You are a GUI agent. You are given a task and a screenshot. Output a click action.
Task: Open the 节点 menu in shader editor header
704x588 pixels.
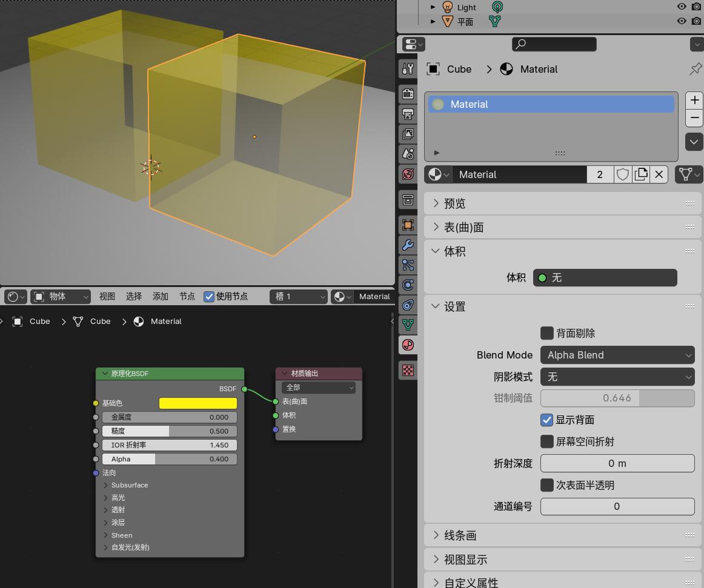pyautogui.click(x=187, y=297)
